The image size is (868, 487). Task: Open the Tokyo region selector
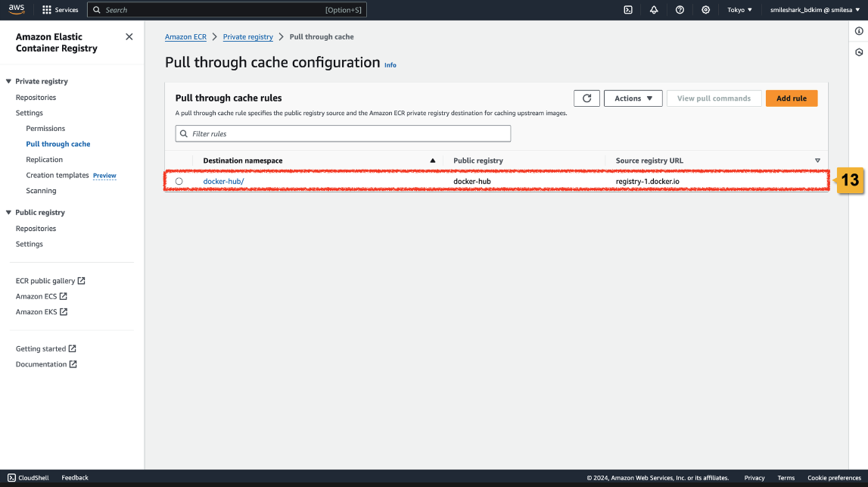pos(739,10)
